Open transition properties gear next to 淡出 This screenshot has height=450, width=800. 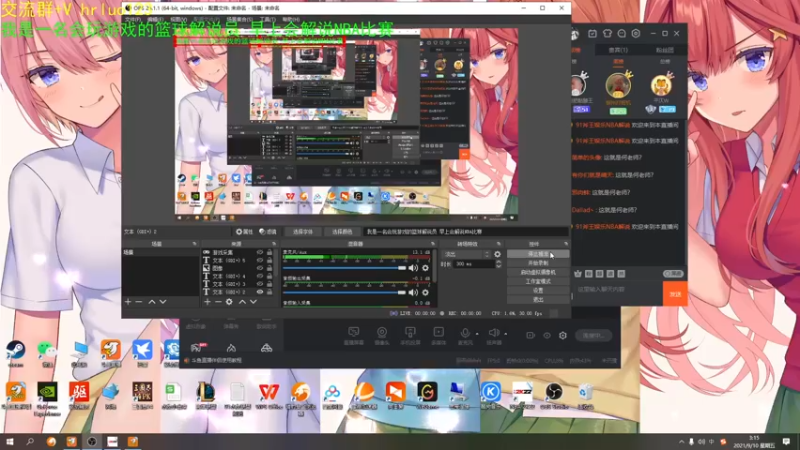497,254
